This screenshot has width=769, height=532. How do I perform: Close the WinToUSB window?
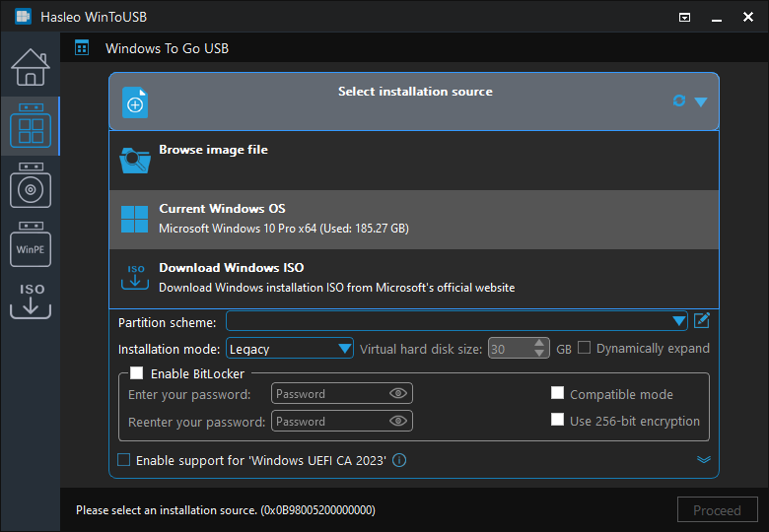pos(748,17)
